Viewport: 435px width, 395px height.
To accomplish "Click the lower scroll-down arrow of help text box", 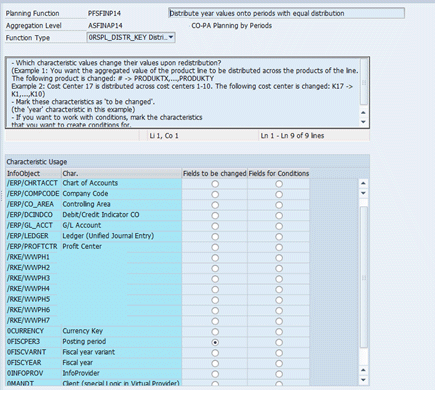I will pos(363,122).
